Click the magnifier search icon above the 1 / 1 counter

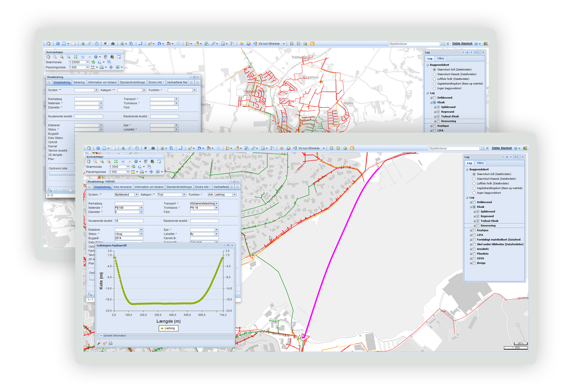90,294
